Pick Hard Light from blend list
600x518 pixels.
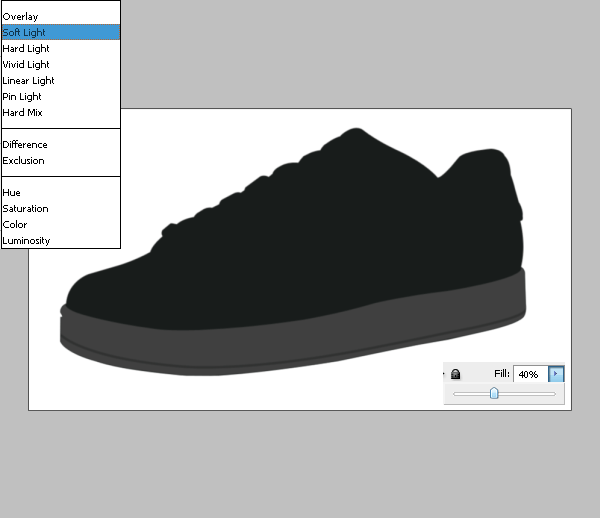tap(61, 49)
